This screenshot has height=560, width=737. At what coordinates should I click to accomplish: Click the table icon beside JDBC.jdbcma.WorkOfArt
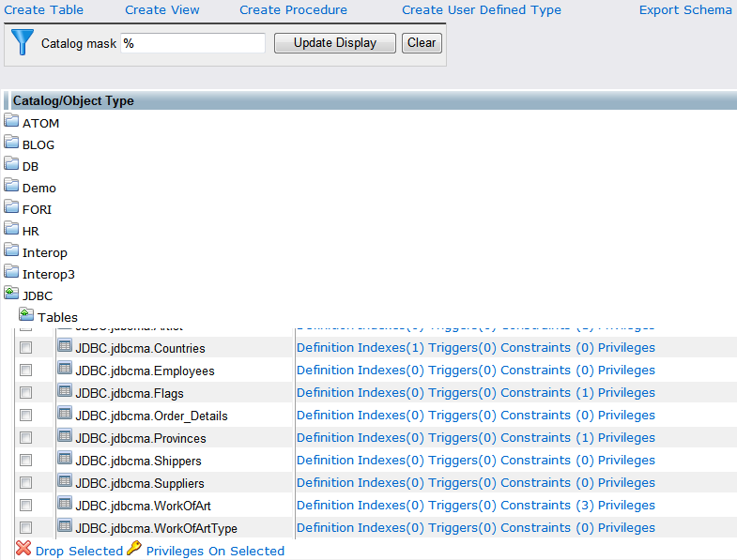[x=65, y=505]
